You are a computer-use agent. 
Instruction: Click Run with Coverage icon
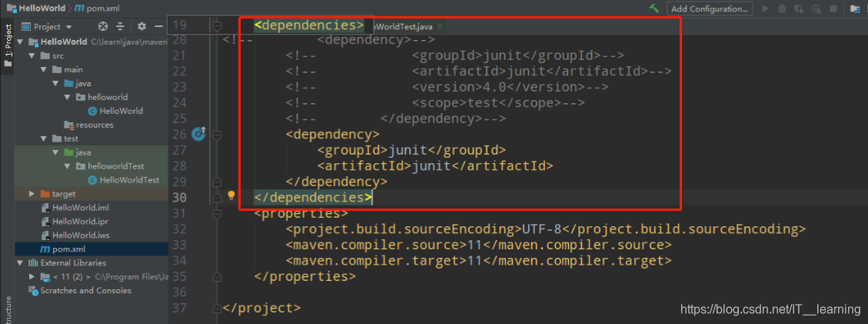click(799, 9)
